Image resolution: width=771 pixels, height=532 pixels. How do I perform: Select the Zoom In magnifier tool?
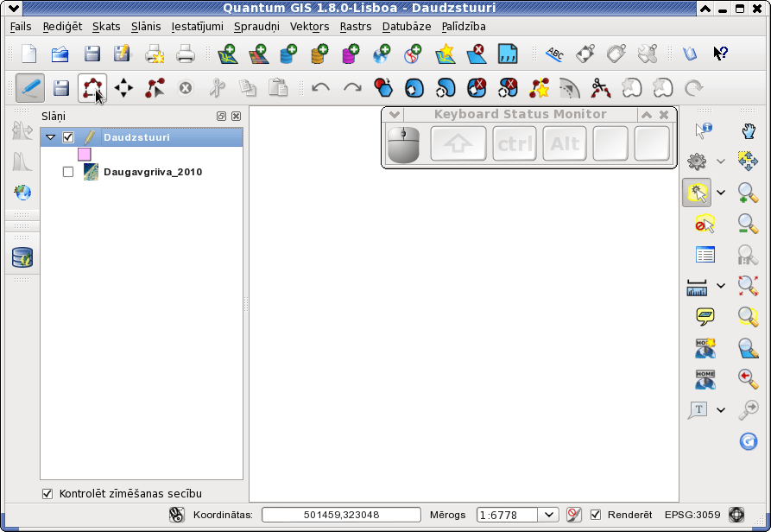pos(748,193)
